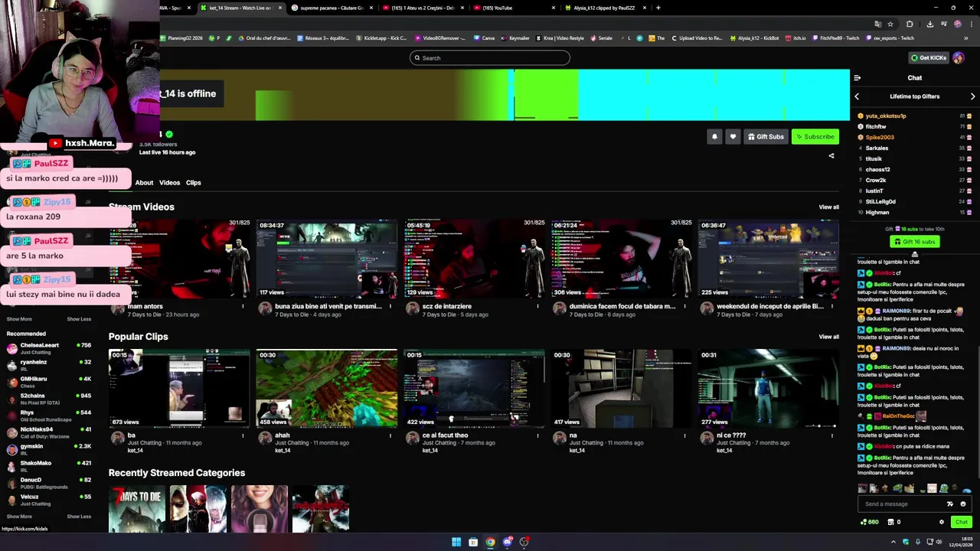
Task: Switch to the 'supreme pacanea' Google tab
Action: point(332,8)
